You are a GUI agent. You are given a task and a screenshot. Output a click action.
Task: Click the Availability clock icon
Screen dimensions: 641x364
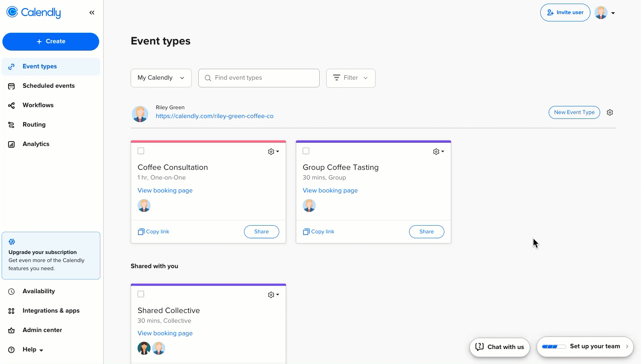pos(11,292)
